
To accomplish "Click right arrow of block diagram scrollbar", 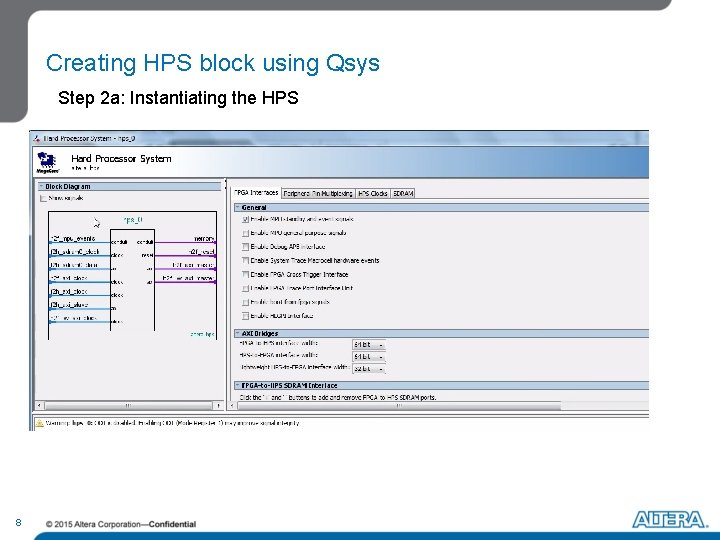I will coord(219,405).
